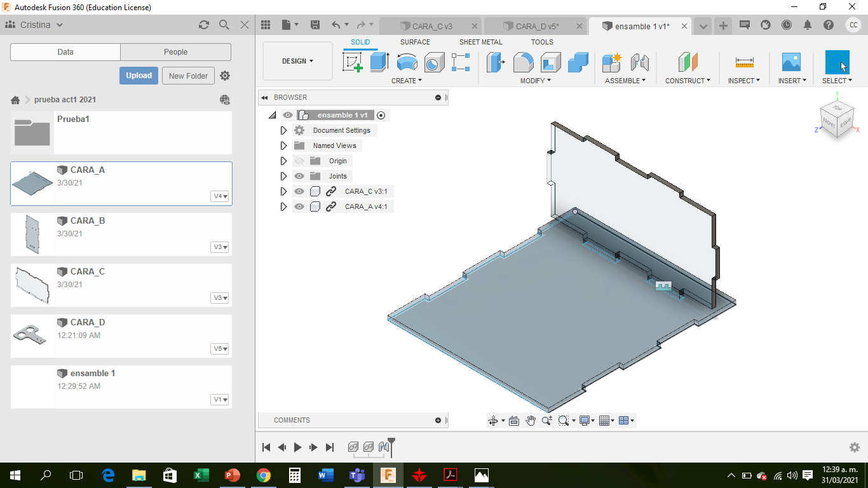Click the Measure tool under Inspect
Image resolution: width=868 pixels, height=488 pixels.
(744, 62)
